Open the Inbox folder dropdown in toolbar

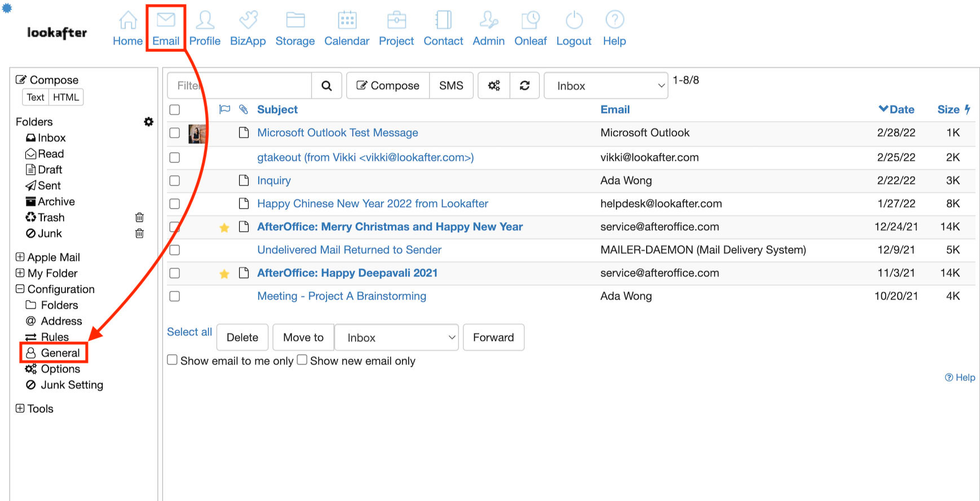pos(606,86)
